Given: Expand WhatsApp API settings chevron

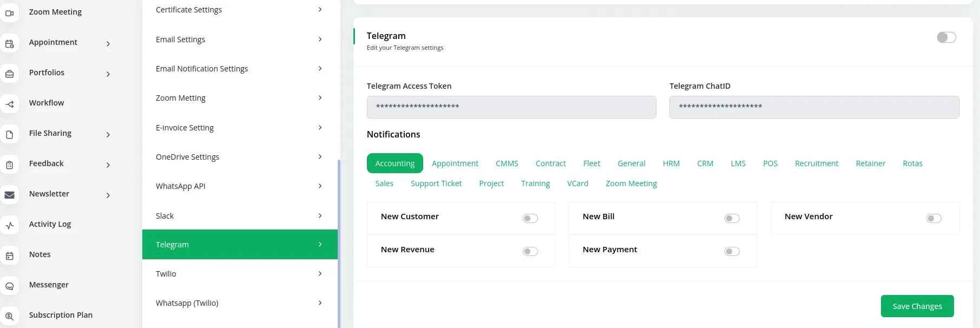Looking at the screenshot, I should [320, 186].
